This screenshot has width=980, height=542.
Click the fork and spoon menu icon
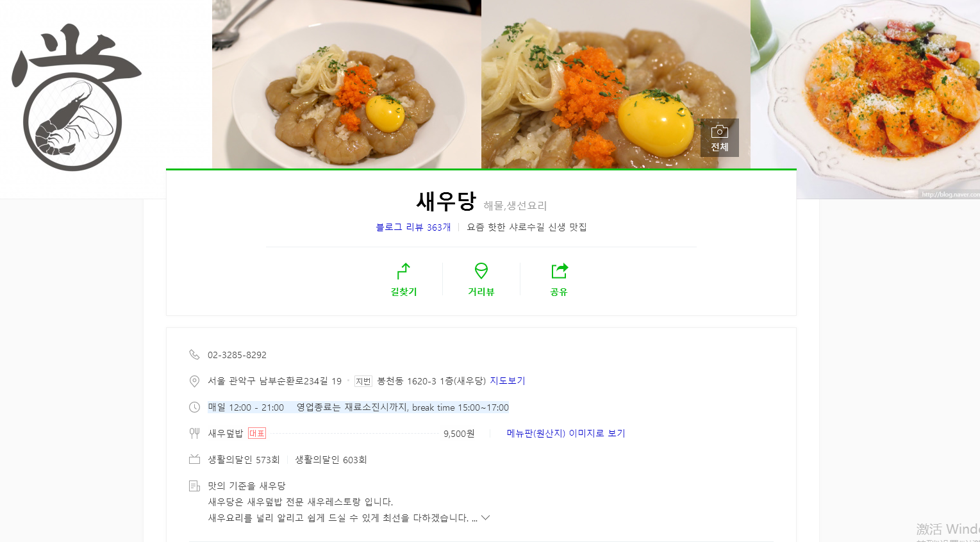(194, 434)
